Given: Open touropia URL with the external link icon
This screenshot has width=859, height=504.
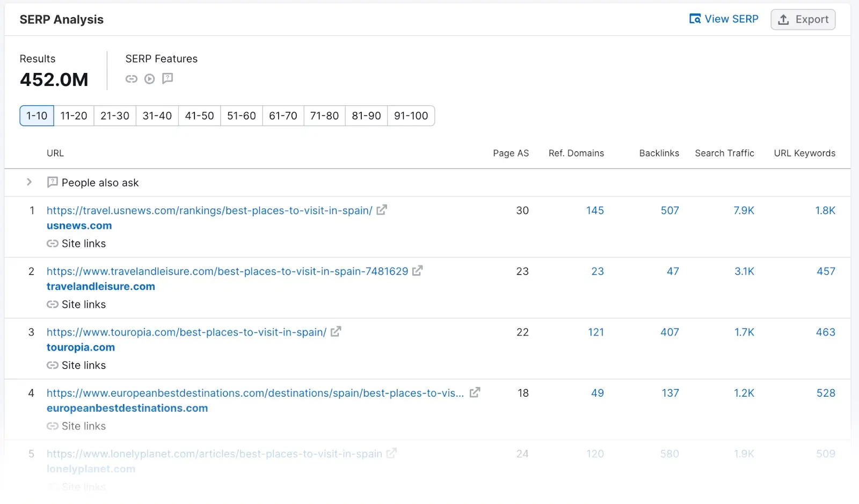Looking at the screenshot, I should click(336, 332).
